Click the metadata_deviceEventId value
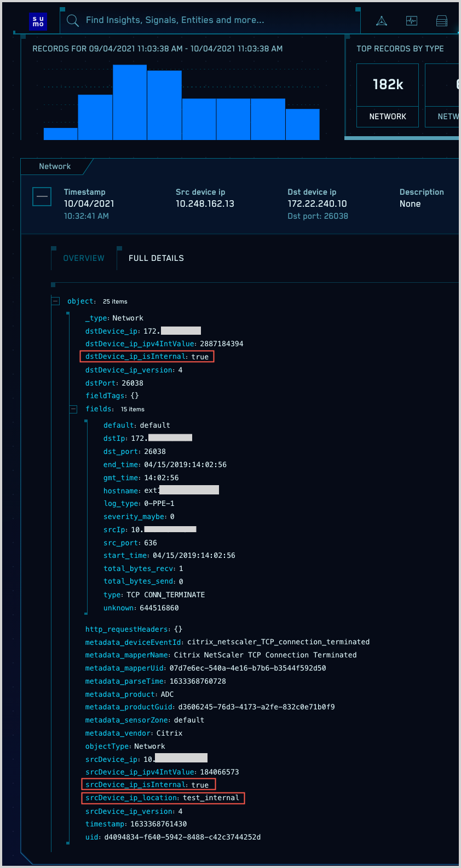The height and width of the screenshot is (868, 461). click(x=278, y=642)
